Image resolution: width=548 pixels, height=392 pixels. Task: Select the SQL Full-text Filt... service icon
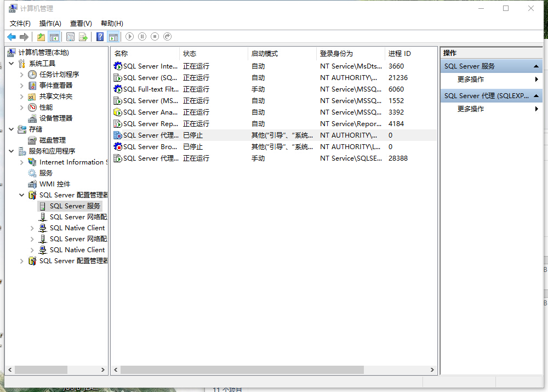click(x=118, y=89)
